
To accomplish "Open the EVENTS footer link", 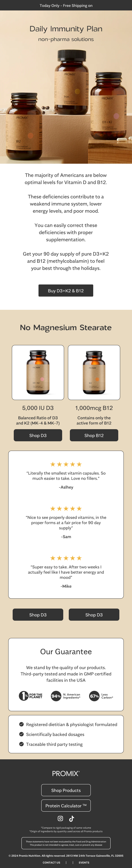I will [x=84, y=862].
